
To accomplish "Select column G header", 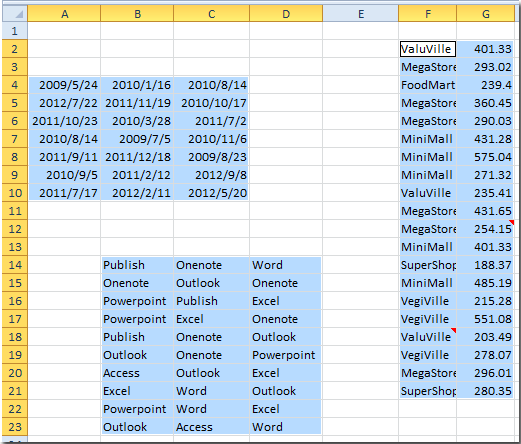I will (x=486, y=14).
